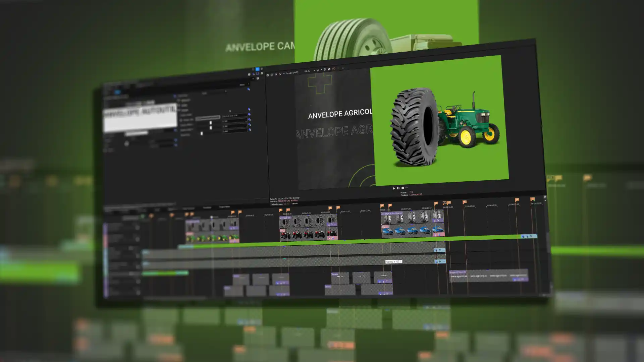The width and height of the screenshot is (644, 362).
Task: Open pan/crop on upper transparent event
Action: click(436, 250)
